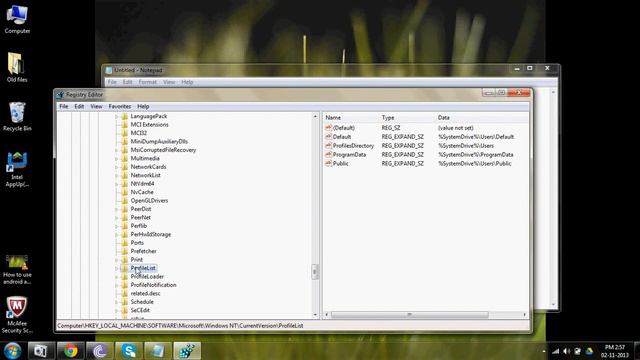Switch to Notepad taskbar icon
640x360 pixels.
158,351
